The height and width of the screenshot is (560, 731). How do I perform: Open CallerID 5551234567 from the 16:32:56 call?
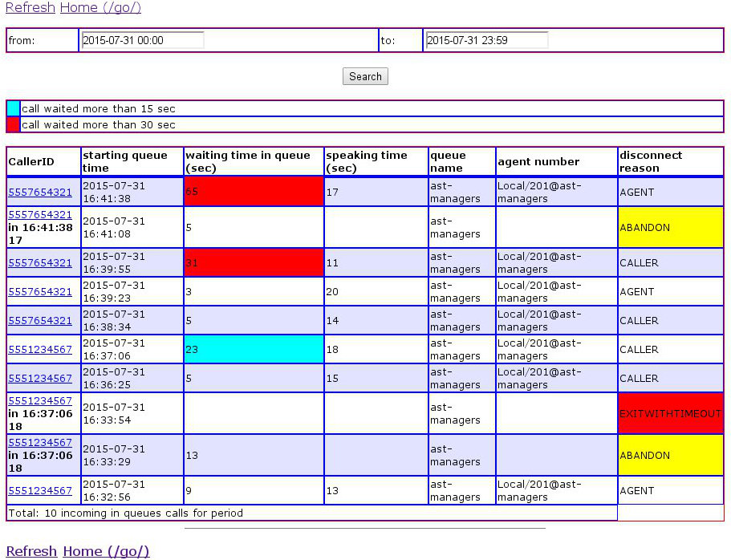(40, 491)
